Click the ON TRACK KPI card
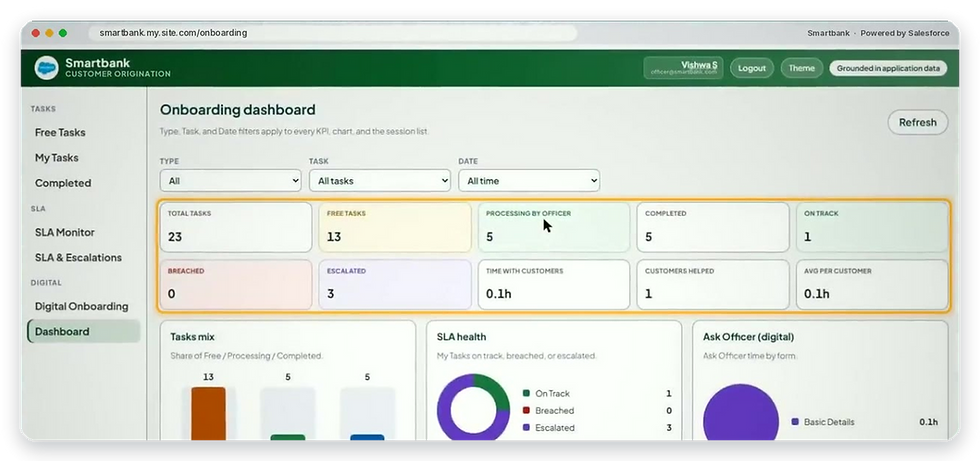The width and height of the screenshot is (980, 461). 872,227
